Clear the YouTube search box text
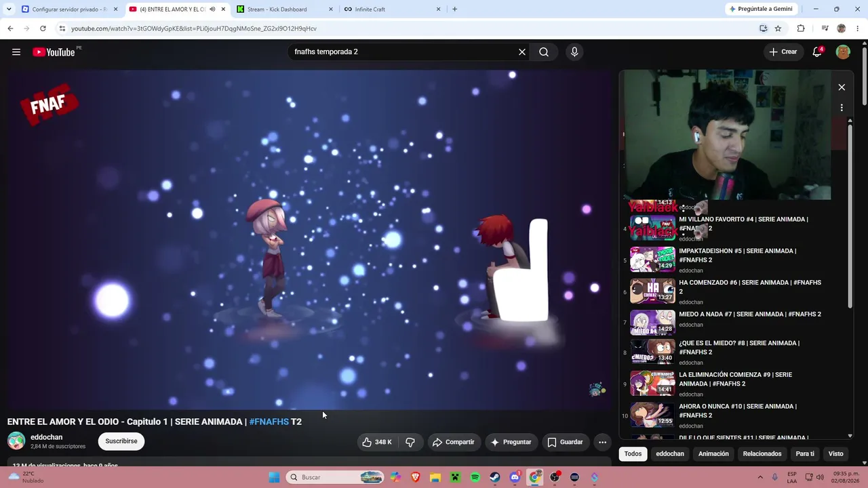868x488 pixels. point(522,52)
